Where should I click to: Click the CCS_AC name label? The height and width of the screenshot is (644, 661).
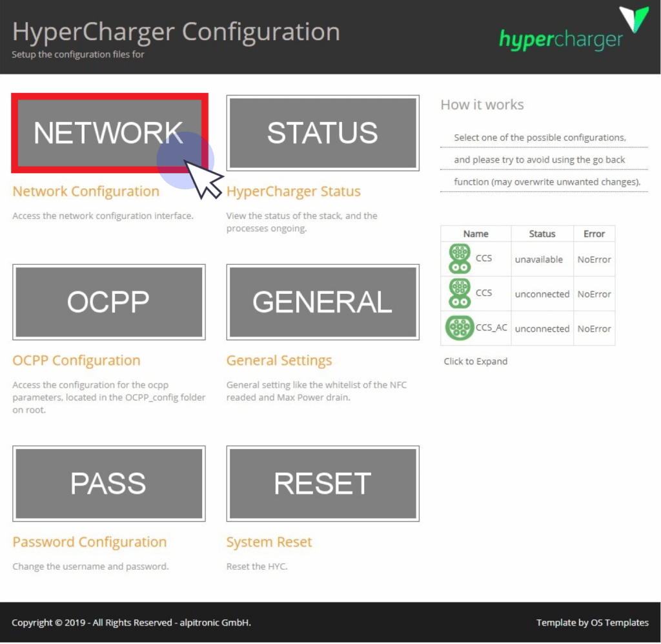[491, 327]
